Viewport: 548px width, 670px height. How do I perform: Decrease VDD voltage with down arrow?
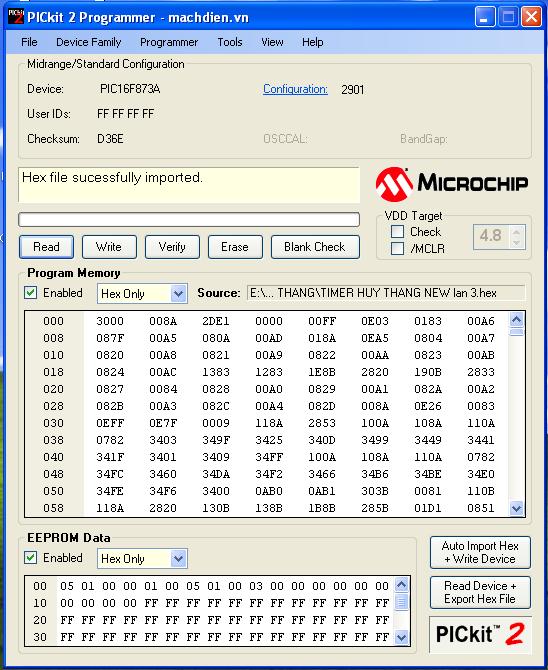516,242
